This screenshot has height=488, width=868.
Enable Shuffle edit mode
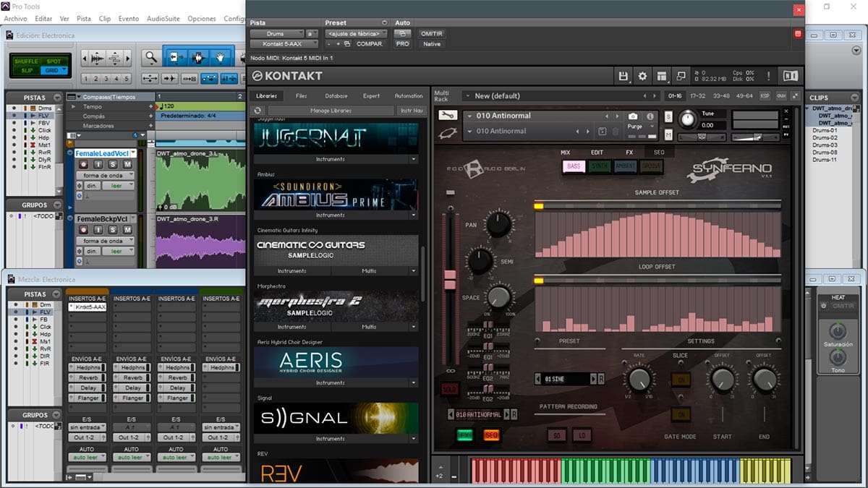[27, 61]
